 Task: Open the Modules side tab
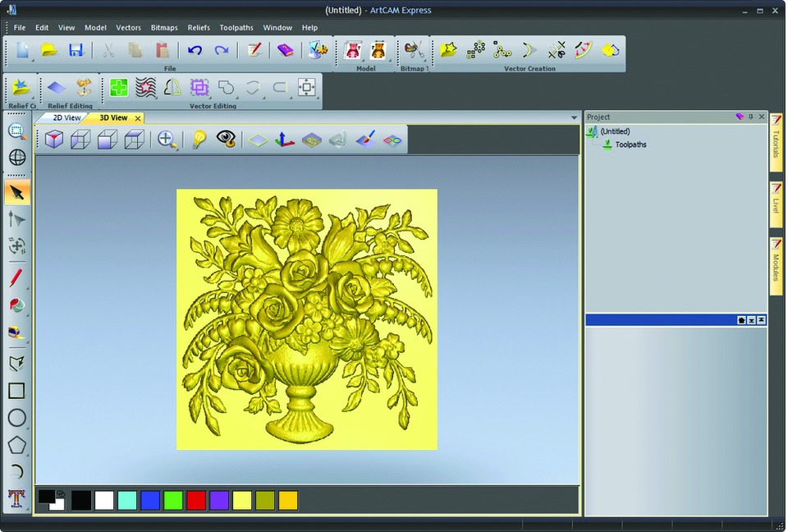coord(776,264)
